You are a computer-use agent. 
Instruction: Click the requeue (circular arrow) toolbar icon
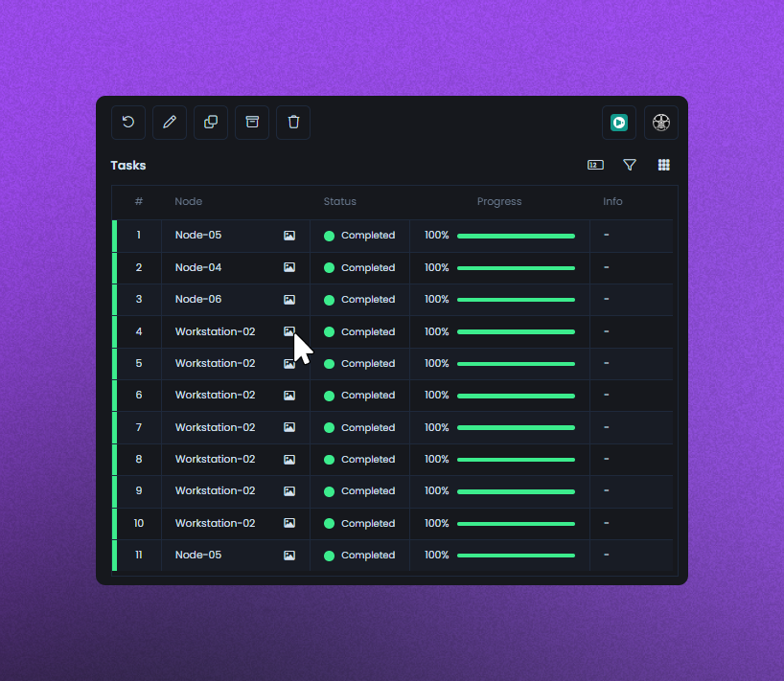(128, 123)
